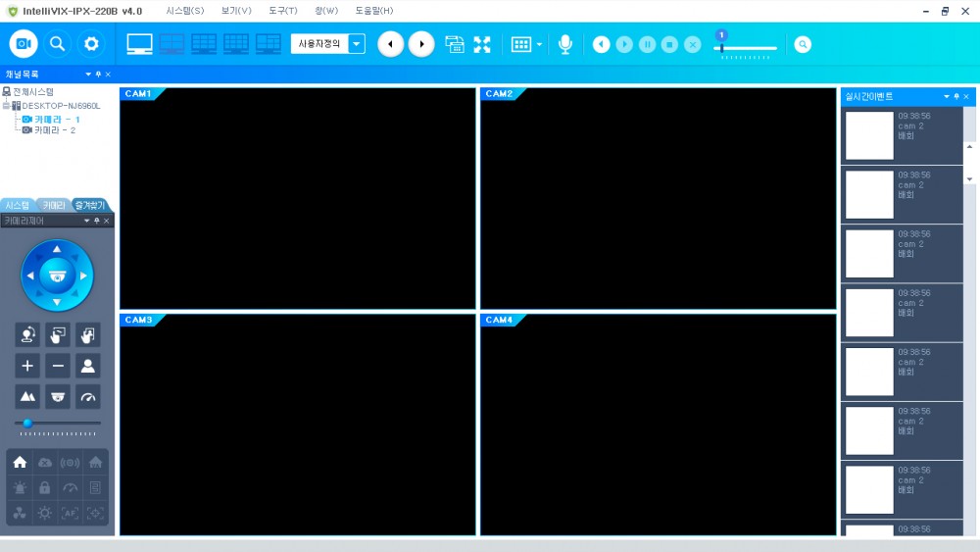Select 카메라 - 2 in channel list
Viewport: 980px width, 552px height.
click(x=54, y=129)
